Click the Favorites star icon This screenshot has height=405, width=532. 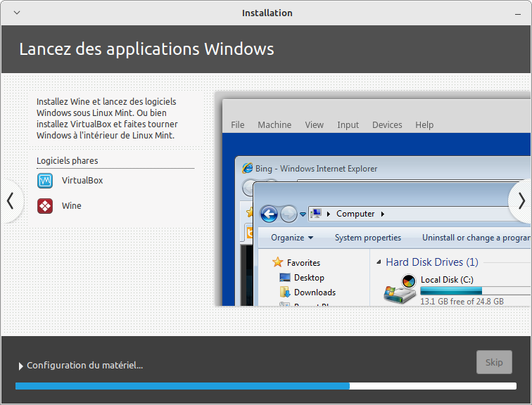278,262
